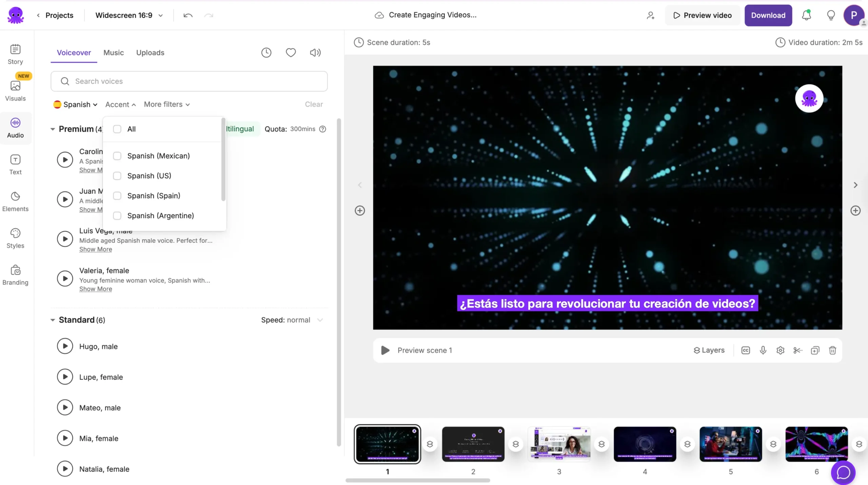This screenshot has height=485, width=868.
Task: Delete scene with trash icon
Action: click(832, 350)
